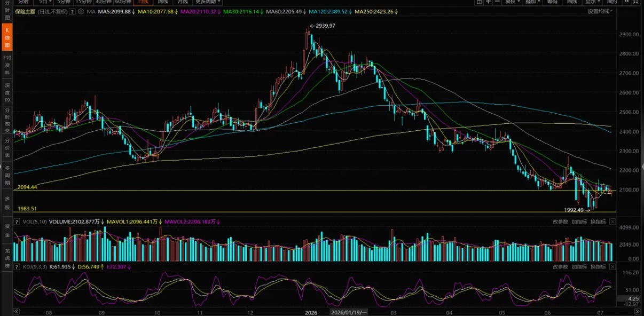Click 换指标 in the VOL panel
Screen dimensions: 644x316
(597, 222)
